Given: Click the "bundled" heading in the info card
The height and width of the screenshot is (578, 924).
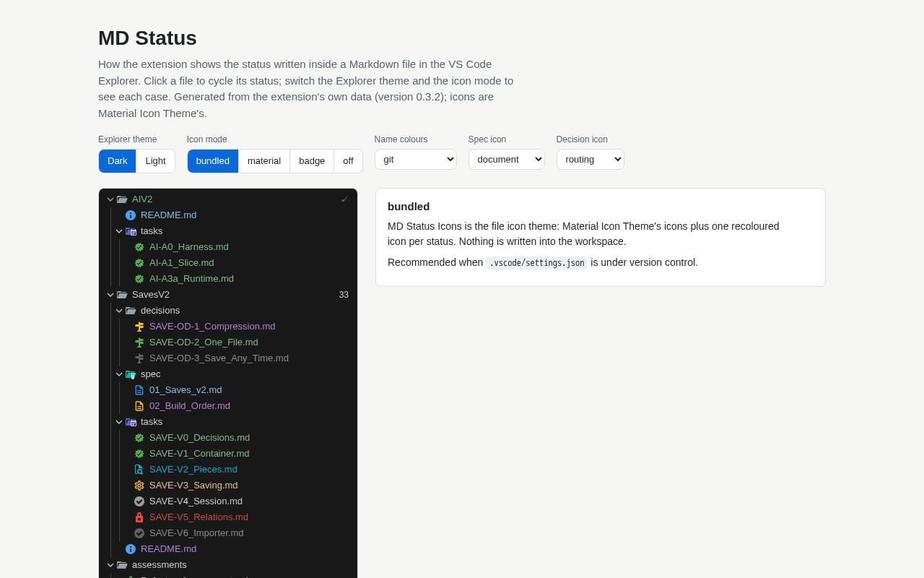Looking at the screenshot, I should [x=409, y=207].
